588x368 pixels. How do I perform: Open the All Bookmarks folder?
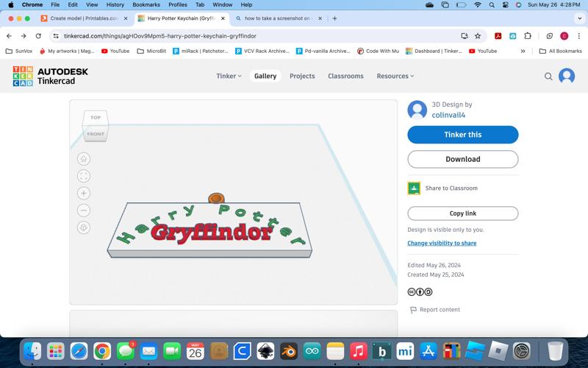coord(560,51)
